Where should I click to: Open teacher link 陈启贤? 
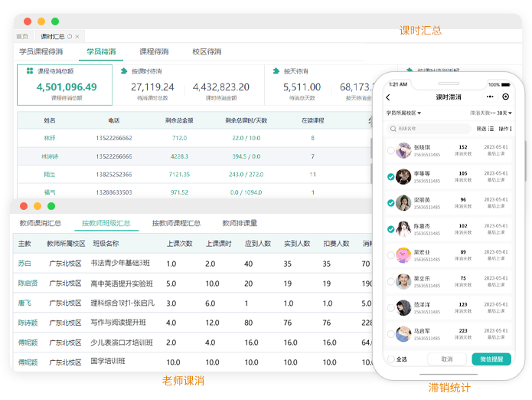click(28, 284)
